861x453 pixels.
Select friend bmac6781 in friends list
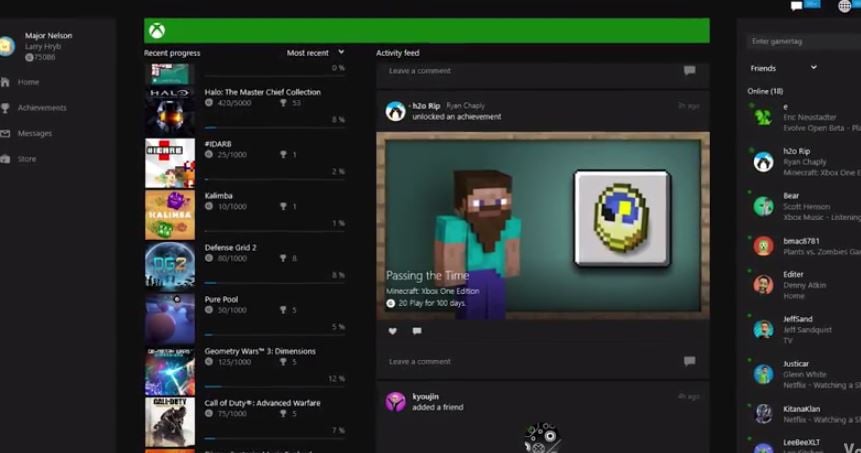804,247
